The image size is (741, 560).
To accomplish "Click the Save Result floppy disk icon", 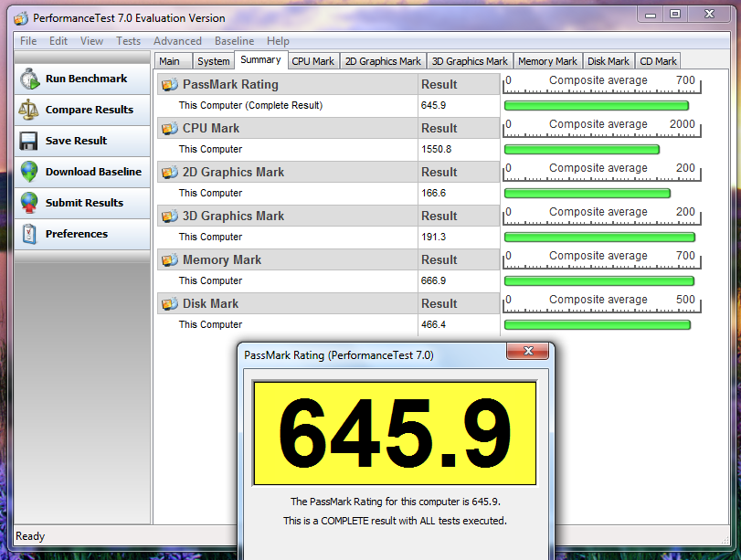I will point(28,141).
